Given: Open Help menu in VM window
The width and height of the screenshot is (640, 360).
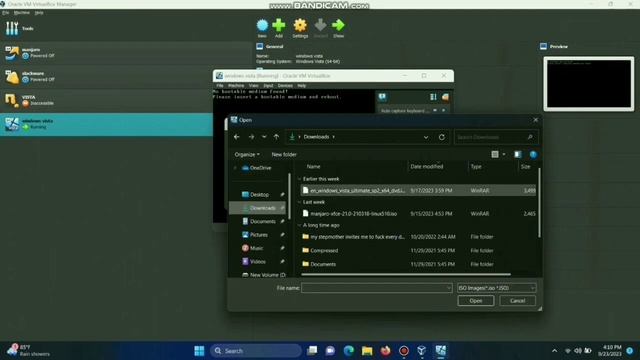Looking at the screenshot, I should [302, 86].
